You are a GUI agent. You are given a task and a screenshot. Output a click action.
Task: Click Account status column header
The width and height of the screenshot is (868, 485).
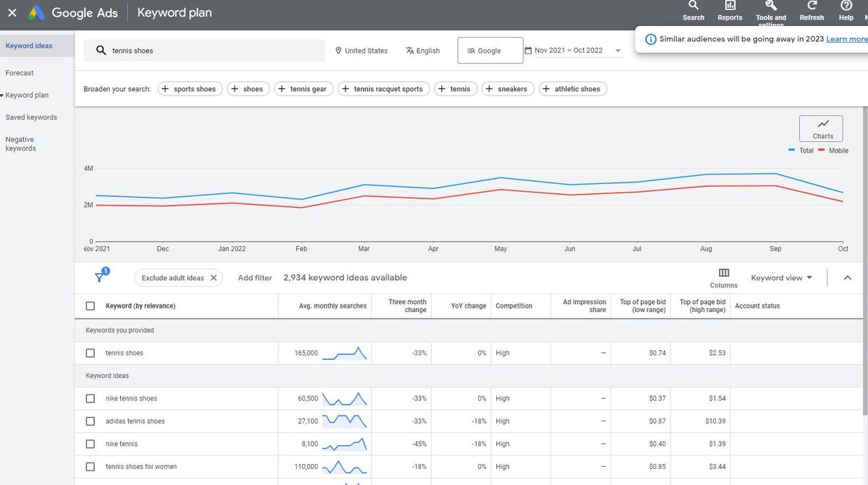[757, 306]
